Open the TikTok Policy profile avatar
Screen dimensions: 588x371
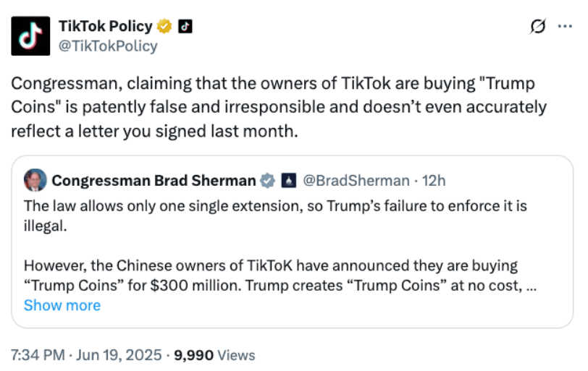(30, 36)
